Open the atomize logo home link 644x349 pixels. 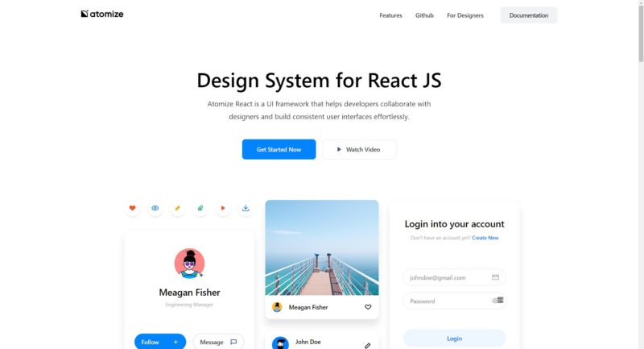coord(102,15)
